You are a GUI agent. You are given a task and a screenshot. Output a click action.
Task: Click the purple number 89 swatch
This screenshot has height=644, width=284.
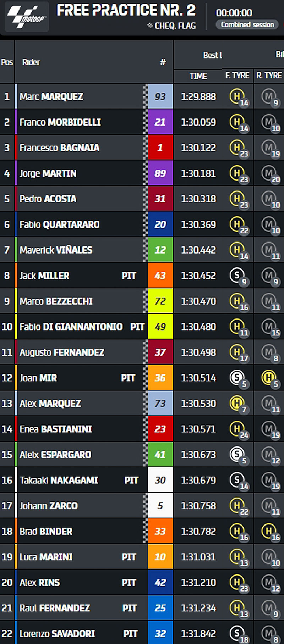tap(160, 173)
